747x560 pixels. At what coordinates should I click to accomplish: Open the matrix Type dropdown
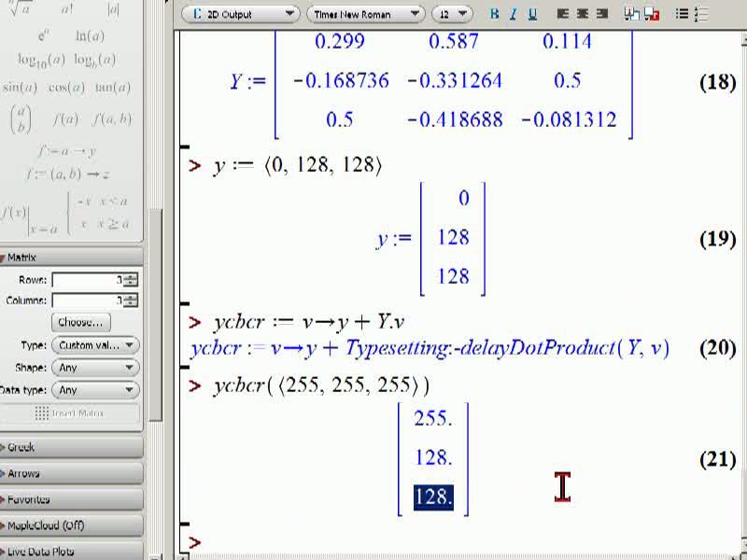pyautogui.click(x=96, y=345)
